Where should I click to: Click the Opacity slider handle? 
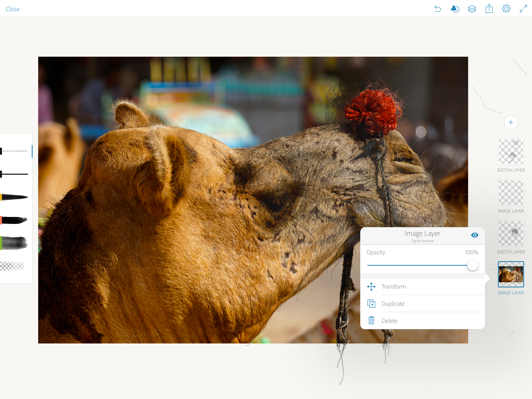click(472, 265)
